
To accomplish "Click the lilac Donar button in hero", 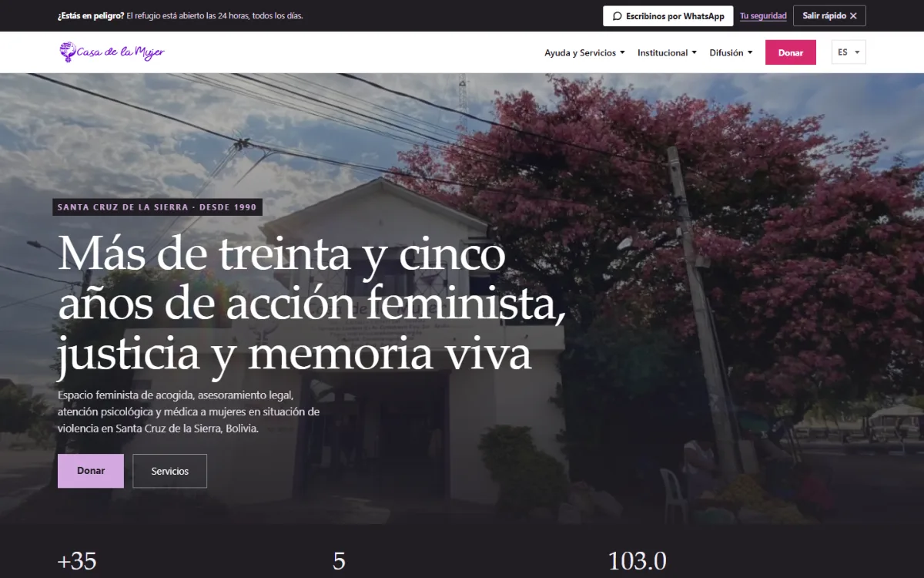I will pos(91,471).
